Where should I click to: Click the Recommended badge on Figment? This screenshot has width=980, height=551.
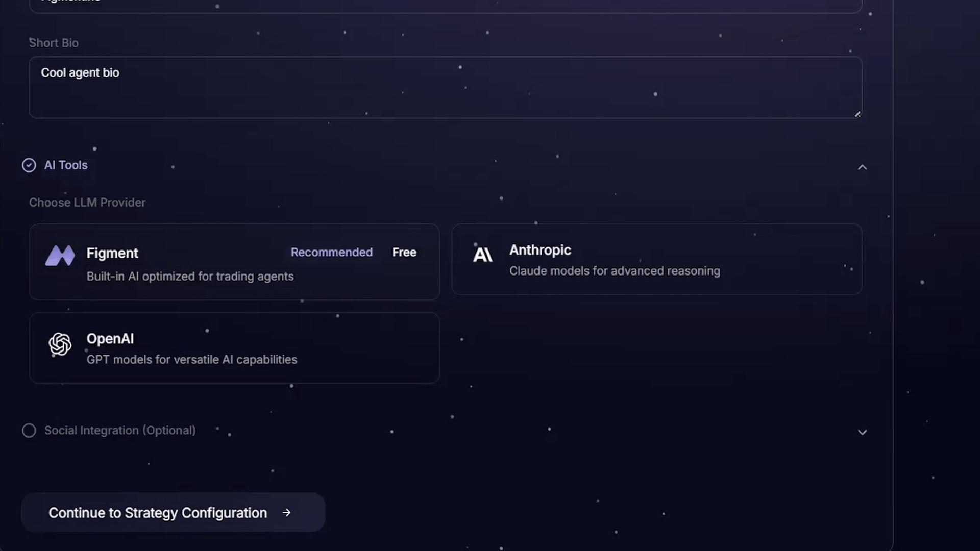point(331,253)
